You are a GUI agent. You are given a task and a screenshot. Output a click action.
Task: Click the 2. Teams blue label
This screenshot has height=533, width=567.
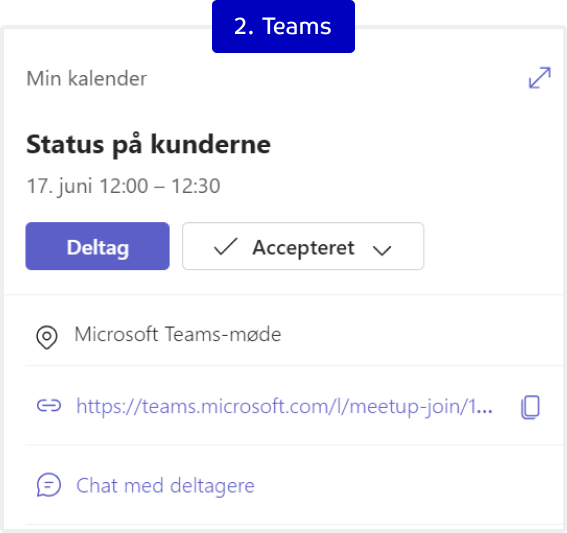pos(283,26)
